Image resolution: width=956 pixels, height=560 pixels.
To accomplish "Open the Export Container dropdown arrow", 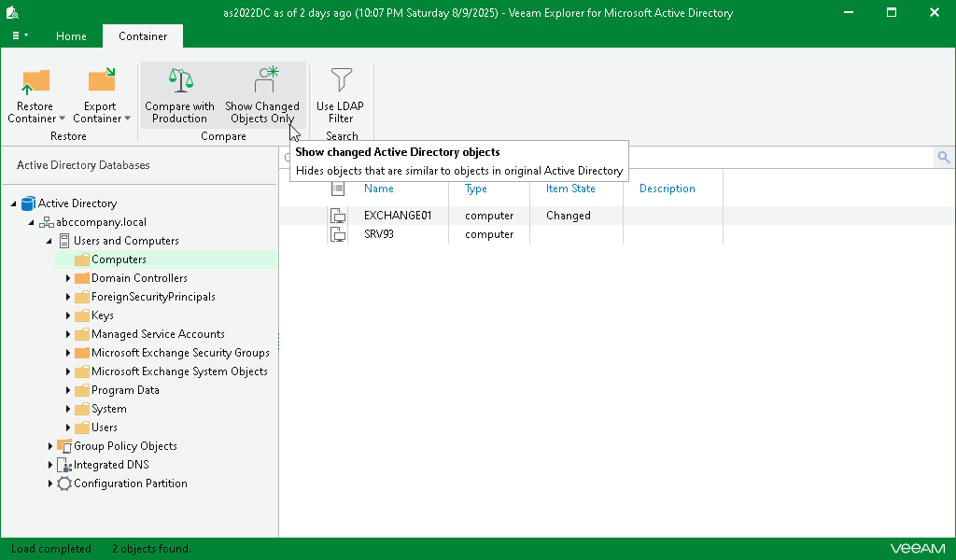I will [127, 119].
